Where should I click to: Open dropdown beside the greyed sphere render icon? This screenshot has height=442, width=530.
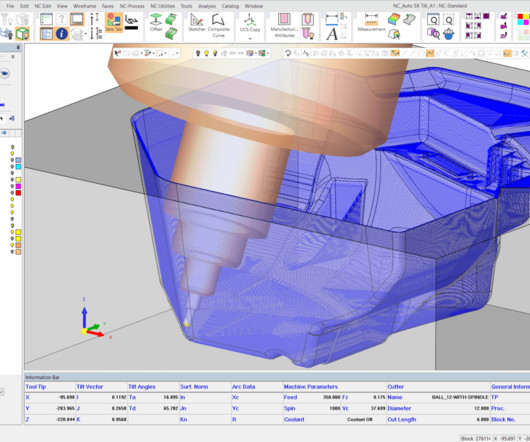[86, 34]
